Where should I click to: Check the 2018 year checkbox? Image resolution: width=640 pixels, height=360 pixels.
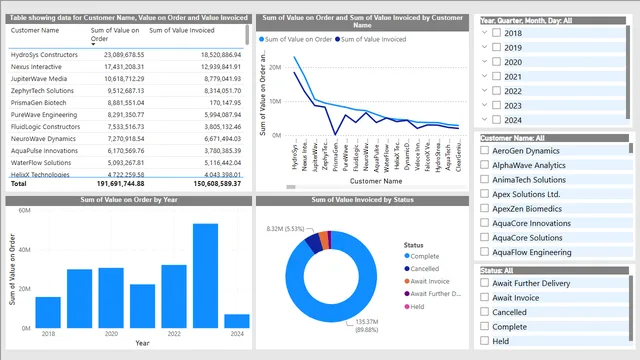(x=496, y=33)
